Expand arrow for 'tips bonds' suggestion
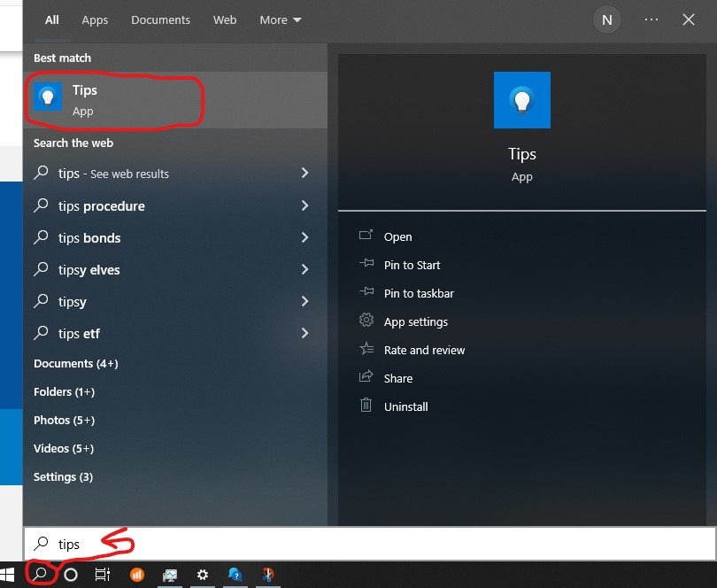The image size is (717, 588). 305,237
